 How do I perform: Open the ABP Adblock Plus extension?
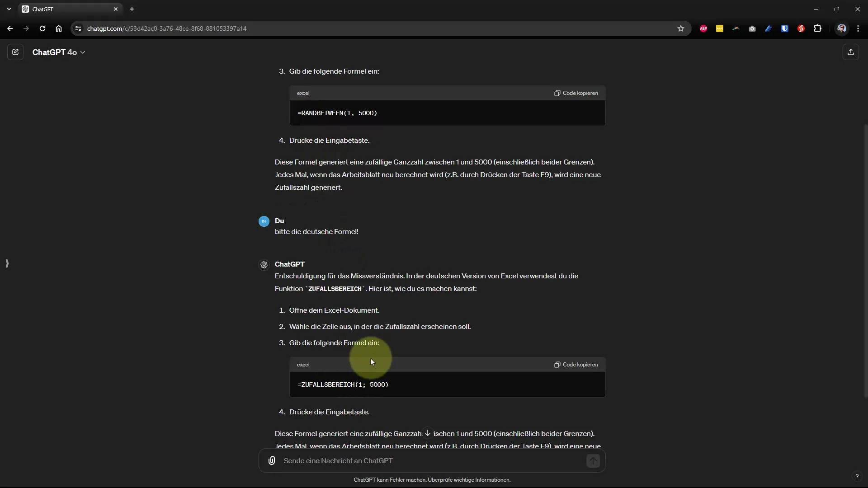pos(703,28)
